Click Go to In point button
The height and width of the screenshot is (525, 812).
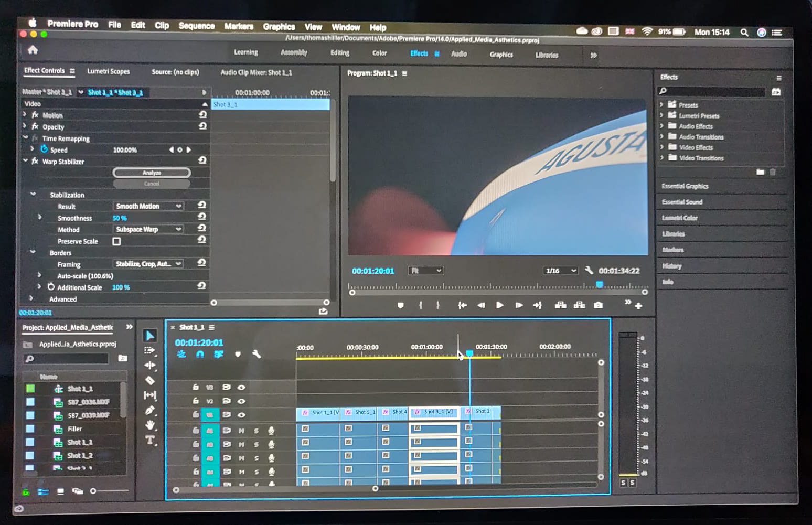[462, 305]
